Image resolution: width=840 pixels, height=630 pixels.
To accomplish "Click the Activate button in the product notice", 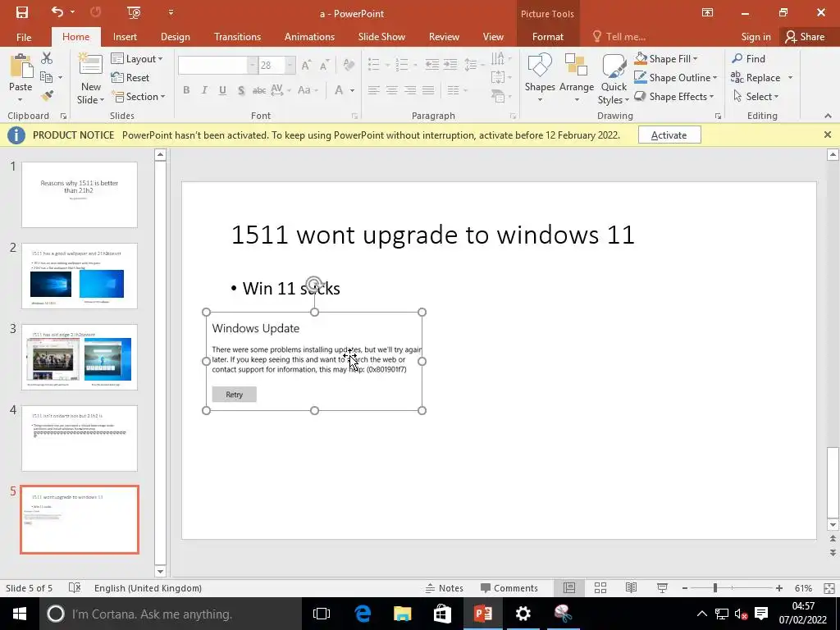I will tap(669, 135).
